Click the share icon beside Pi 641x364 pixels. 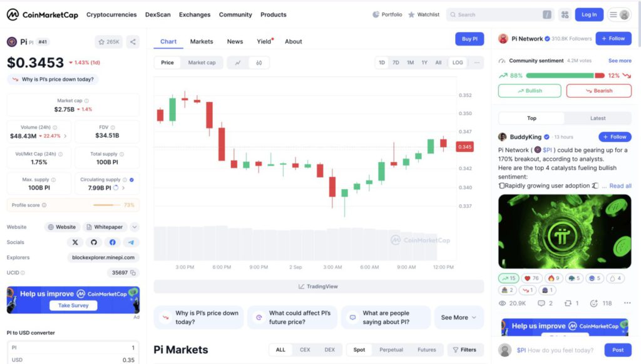coord(133,42)
